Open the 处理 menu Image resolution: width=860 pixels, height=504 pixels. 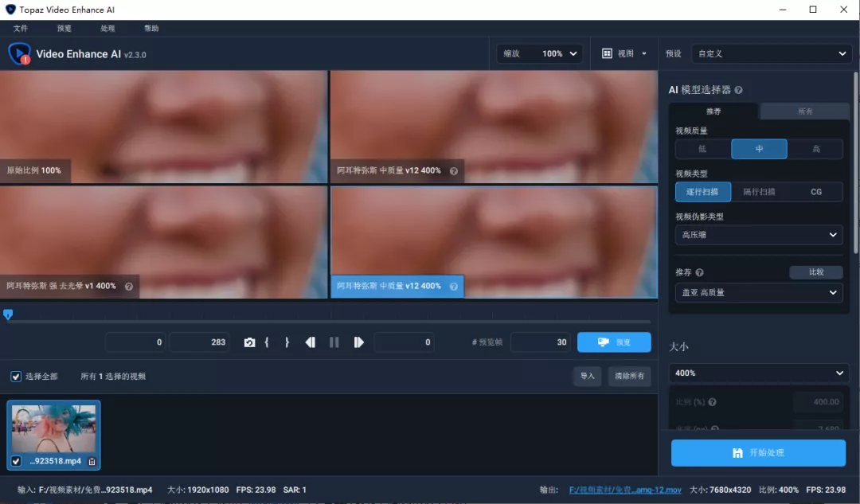click(107, 29)
